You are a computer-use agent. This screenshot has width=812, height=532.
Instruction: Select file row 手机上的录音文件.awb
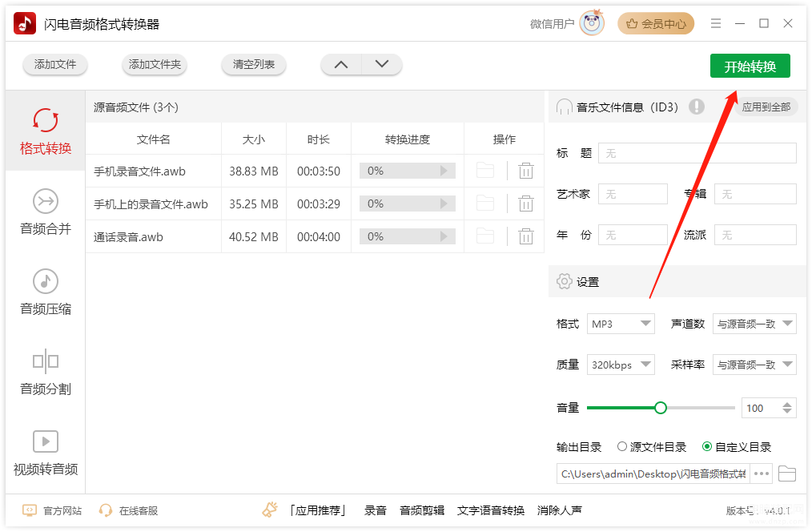(x=315, y=204)
